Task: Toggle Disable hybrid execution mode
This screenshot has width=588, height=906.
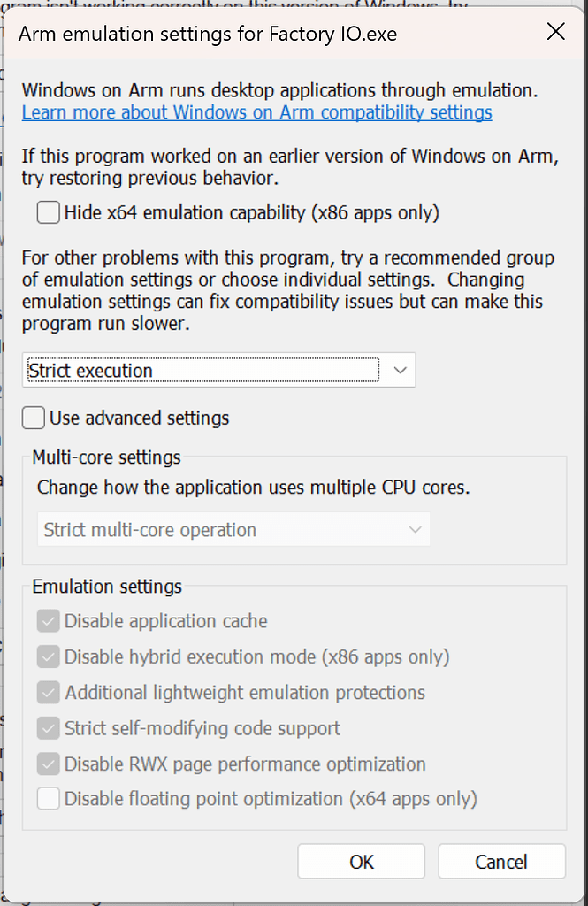Action: [50, 656]
